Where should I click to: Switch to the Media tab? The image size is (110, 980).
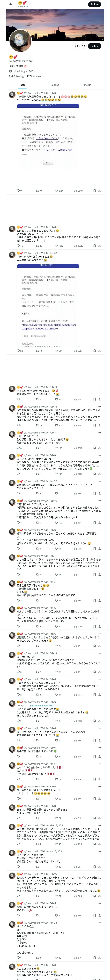[x=88, y=85]
